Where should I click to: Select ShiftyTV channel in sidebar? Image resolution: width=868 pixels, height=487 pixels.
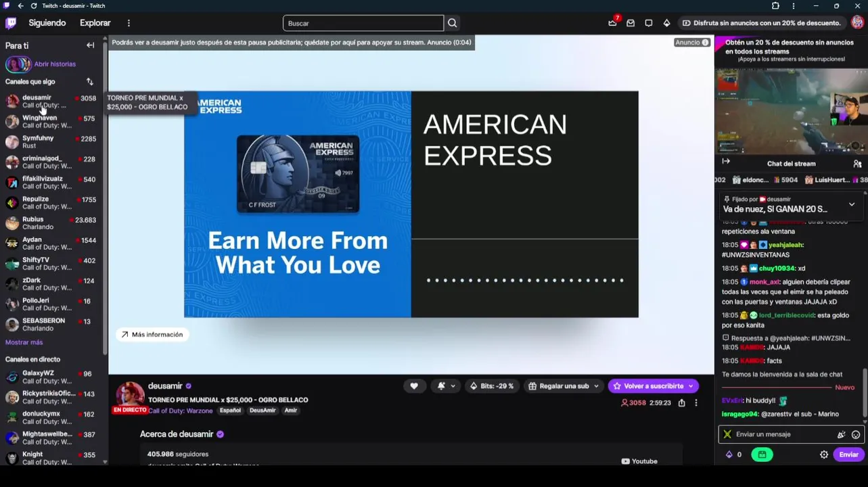coord(52,264)
